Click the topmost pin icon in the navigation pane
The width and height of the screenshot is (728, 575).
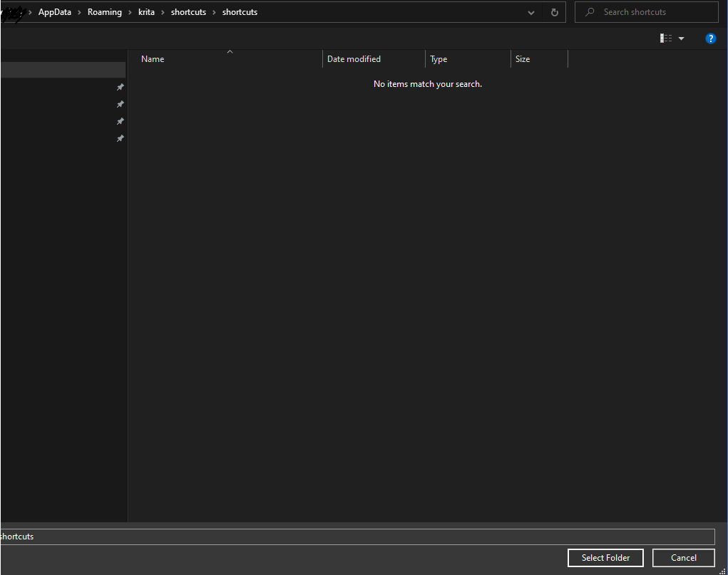[x=120, y=87]
